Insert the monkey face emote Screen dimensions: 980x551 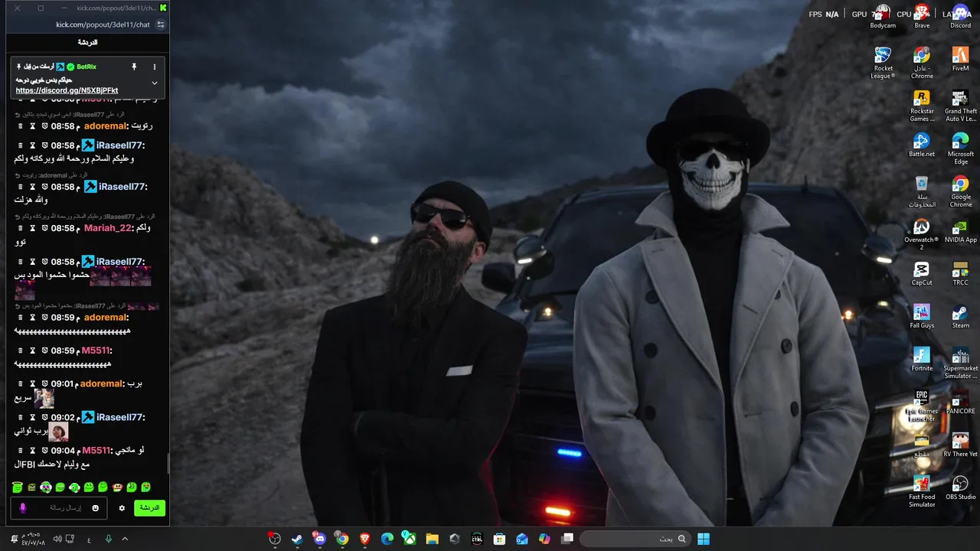(x=117, y=487)
